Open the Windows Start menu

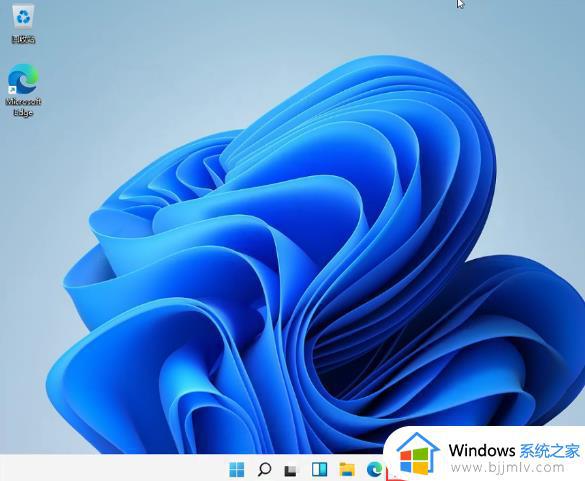[237, 469]
